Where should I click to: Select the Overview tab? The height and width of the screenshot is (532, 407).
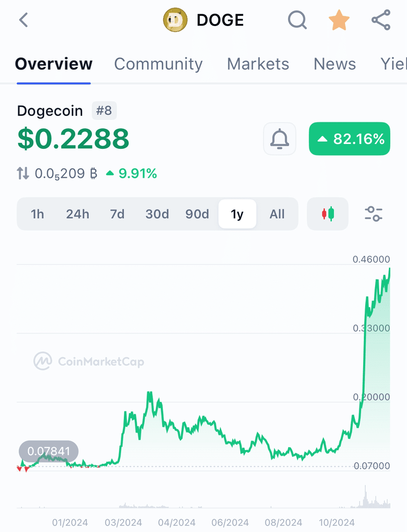click(54, 64)
